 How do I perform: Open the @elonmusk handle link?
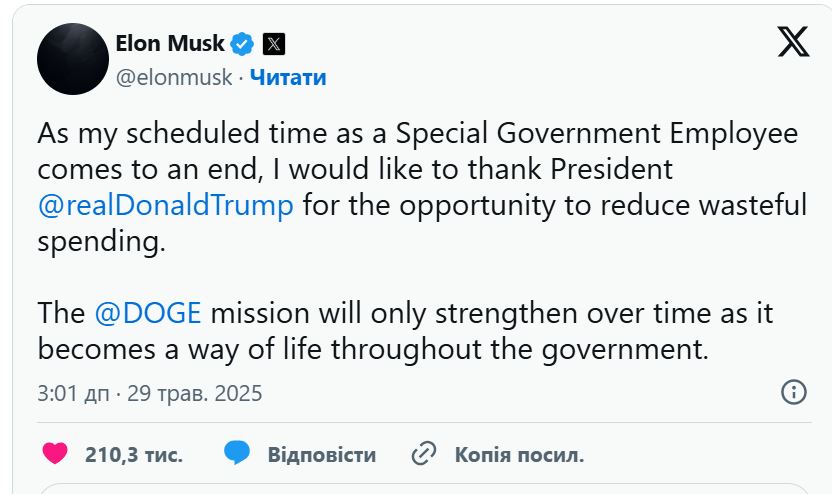pyautogui.click(x=174, y=77)
